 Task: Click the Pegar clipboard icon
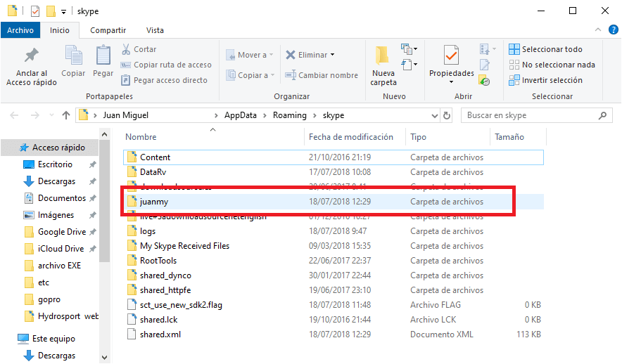click(103, 55)
